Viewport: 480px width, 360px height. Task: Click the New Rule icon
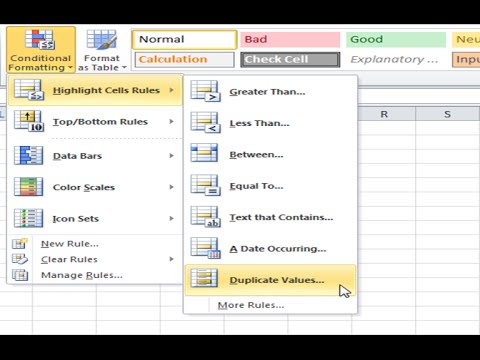20,244
